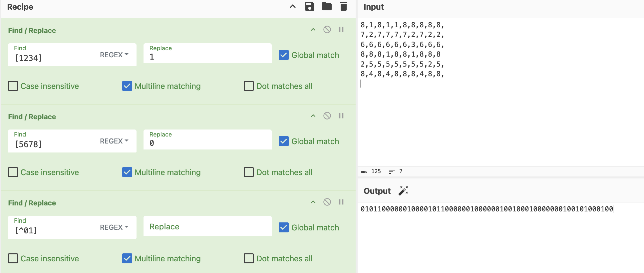
Task: Open the Load recipe folder icon
Action: 326,7
